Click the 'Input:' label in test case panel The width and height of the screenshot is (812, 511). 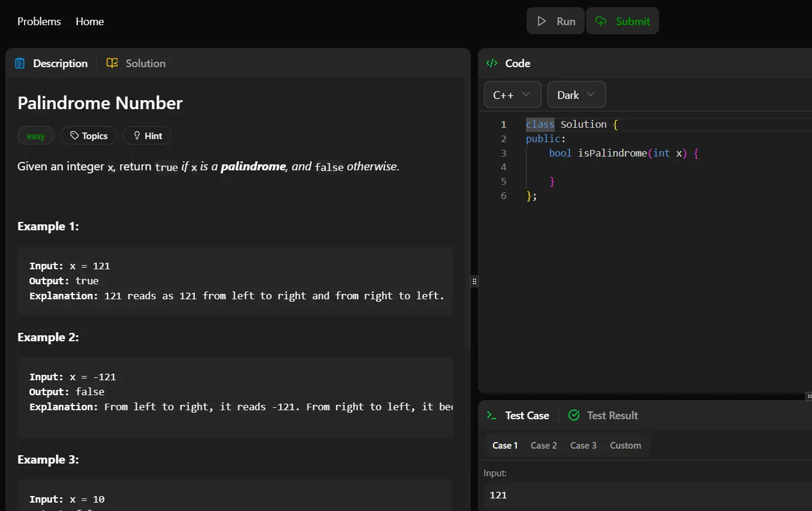point(495,473)
